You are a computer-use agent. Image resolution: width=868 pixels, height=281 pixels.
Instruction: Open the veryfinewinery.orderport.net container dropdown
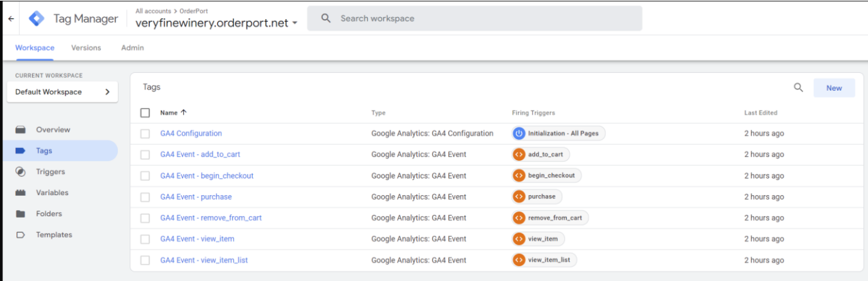217,23
